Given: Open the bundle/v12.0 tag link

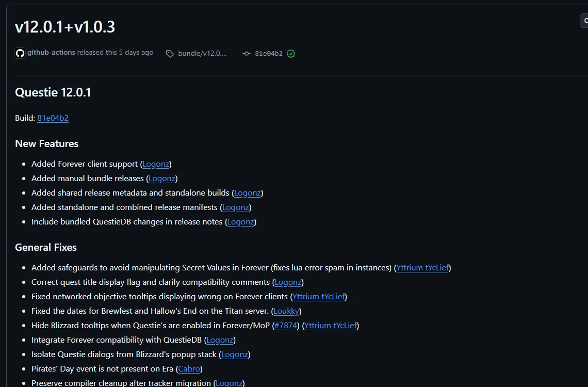Looking at the screenshot, I should [202, 53].
